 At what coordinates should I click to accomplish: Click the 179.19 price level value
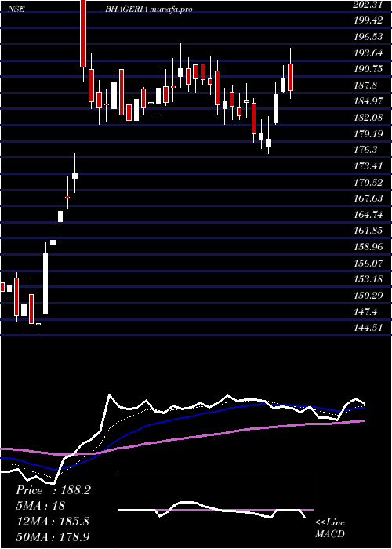click(x=369, y=134)
